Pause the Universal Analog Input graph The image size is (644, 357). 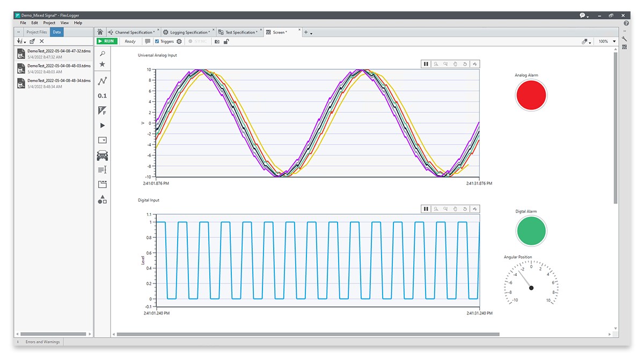click(426, 64)
